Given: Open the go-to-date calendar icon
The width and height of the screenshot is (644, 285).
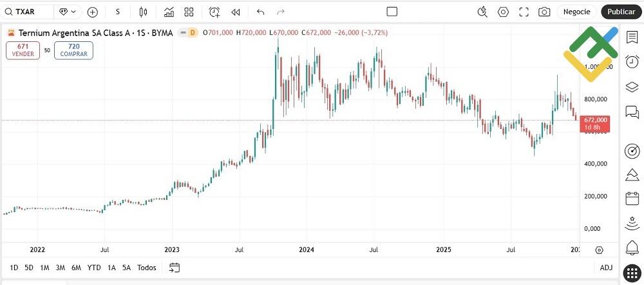Looking at the screenshot, I should (175, 268).
